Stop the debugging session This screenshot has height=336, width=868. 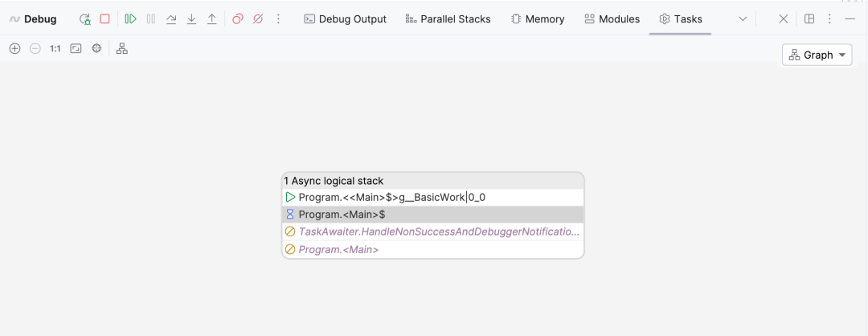[x=104, y=18]
